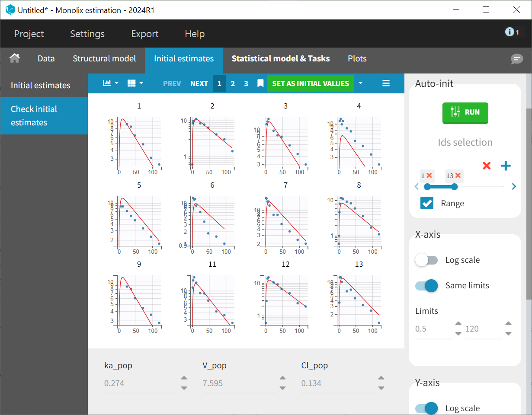Expand the chart type dropdown
Screen dimensions: 532x415
[111, 83]
